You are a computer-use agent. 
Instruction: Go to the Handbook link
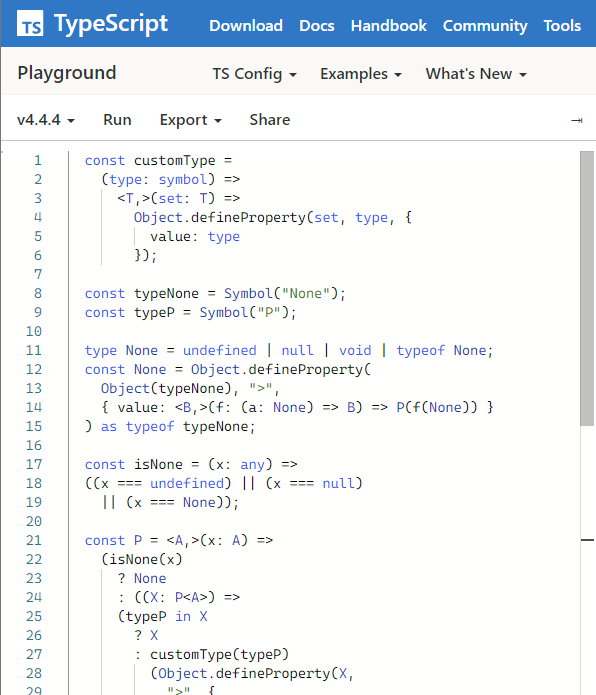(x=389, y=25)
